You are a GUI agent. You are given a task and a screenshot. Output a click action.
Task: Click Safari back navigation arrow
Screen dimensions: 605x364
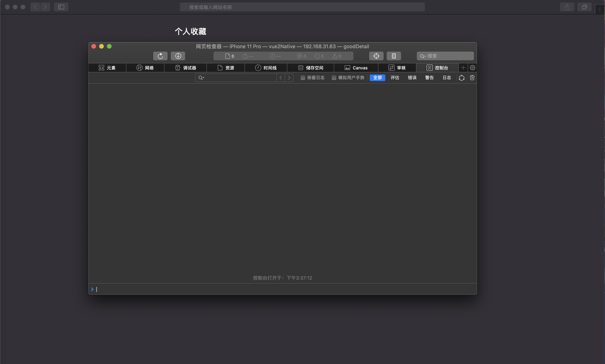tap(35, 7)
